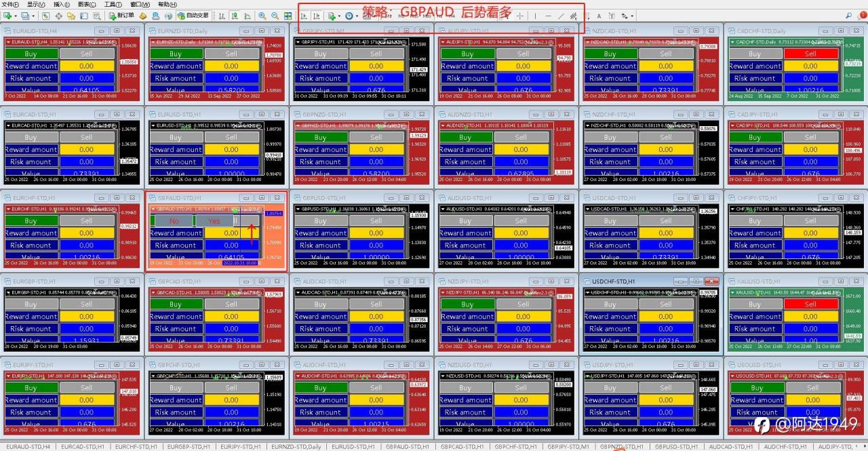The image size is (868, 451).
Task: Open the 帮助 menu
Action: click(x=167, y=4)
